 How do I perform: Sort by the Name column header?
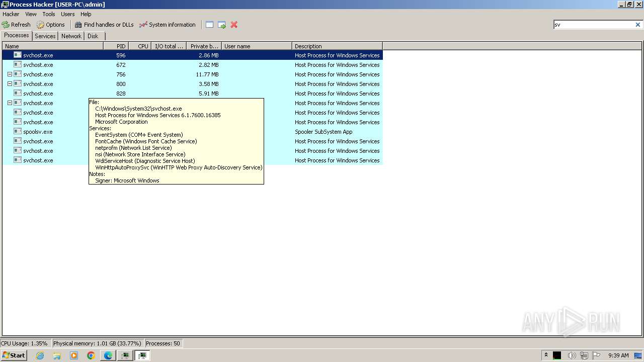tap(53, 46)
